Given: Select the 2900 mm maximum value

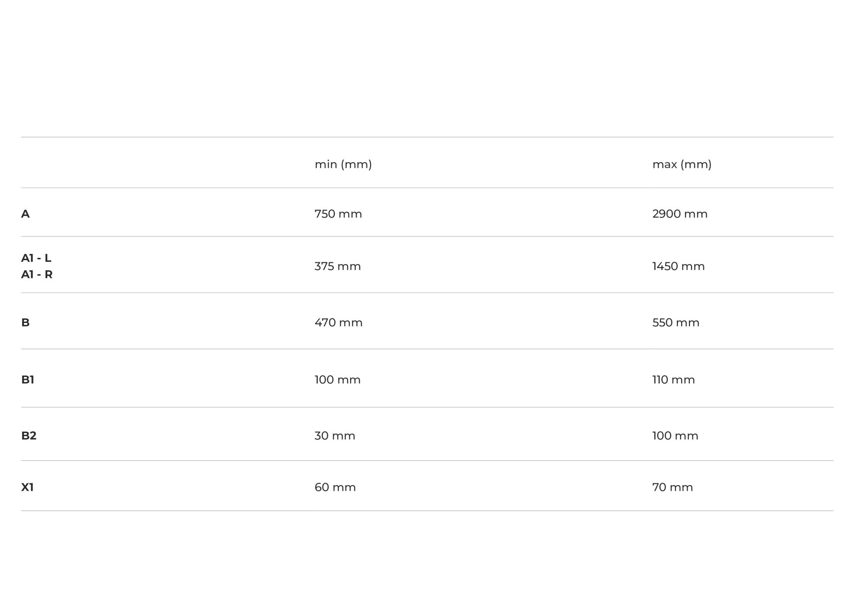Looking at the screenshot, I should [x=680, y=214].
